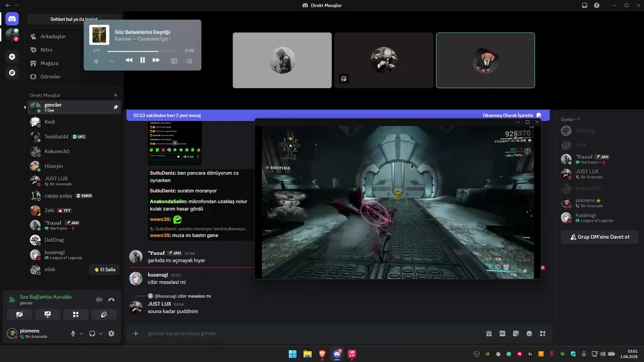
Task: Click the search box Sohbet bul ya da başlat
Action: tap(74, 19)
